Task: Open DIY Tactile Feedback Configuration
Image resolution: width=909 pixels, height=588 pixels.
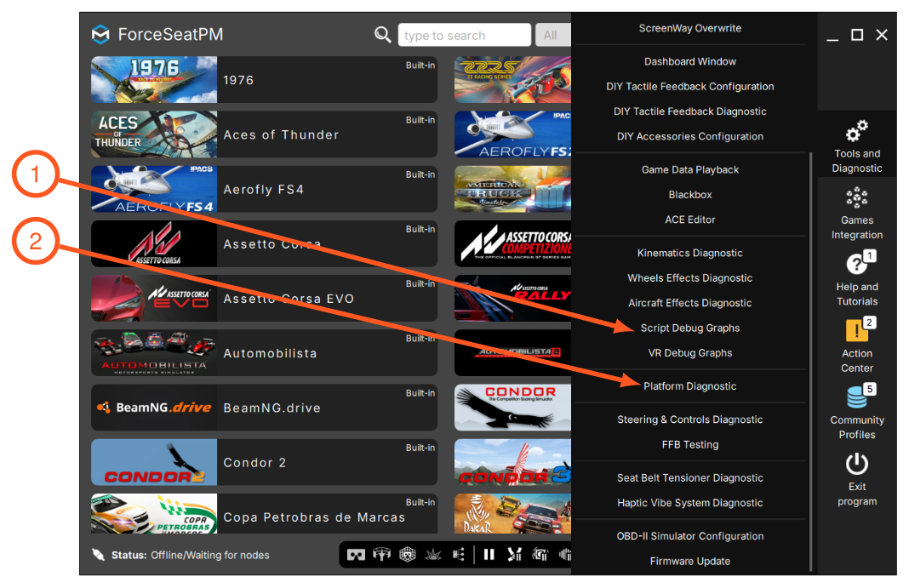Action: pos(690,86)
